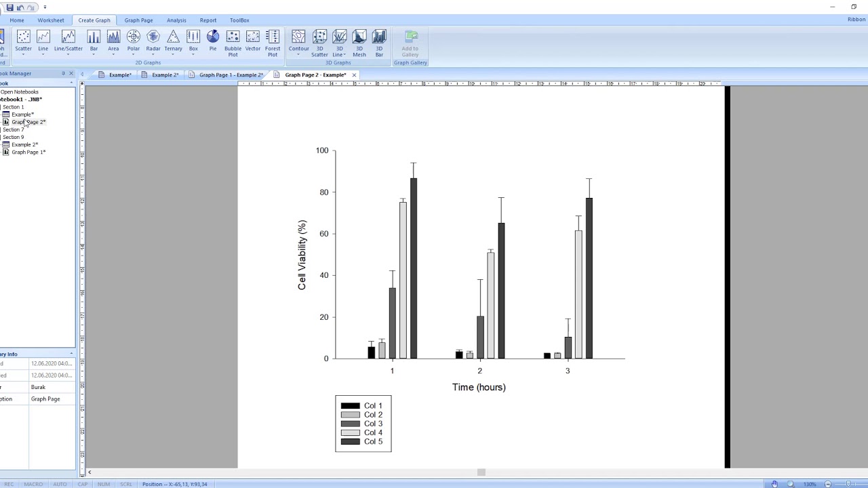Open Contour plot dropdown arrow
868x488 pixels.
(x=298, y=54)
